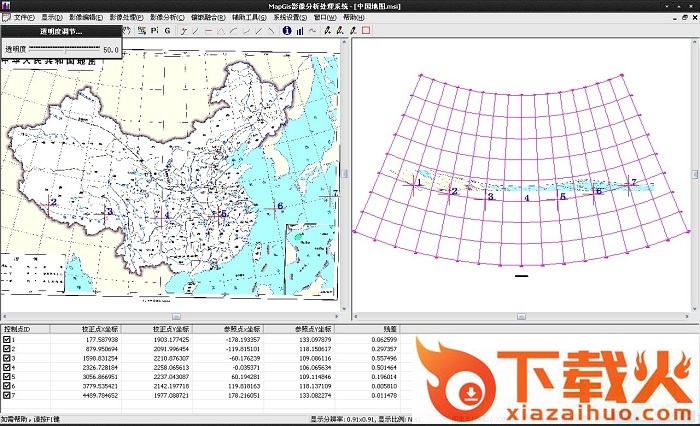The width and height of the screenshot is (700, 426).
Task: Click the red curve icon in toolbar
Action: tap(312, 31)
